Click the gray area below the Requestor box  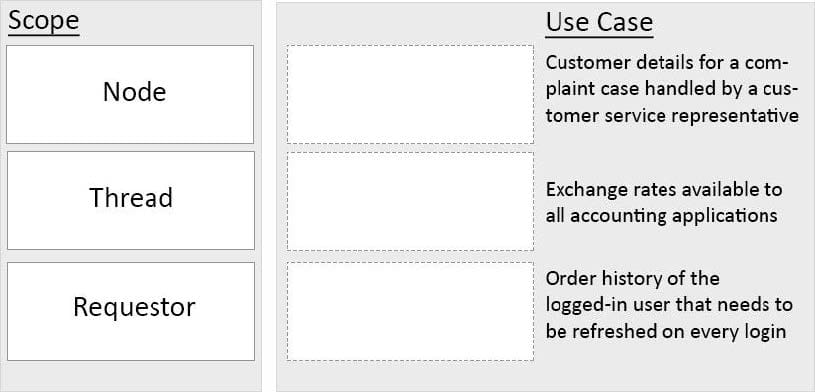(130, 375)
